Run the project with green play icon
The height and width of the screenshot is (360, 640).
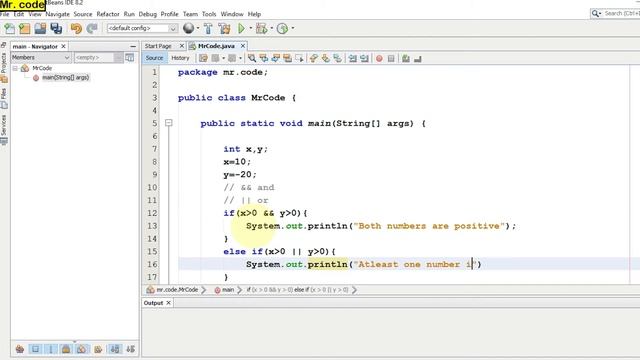click(242, 28)
